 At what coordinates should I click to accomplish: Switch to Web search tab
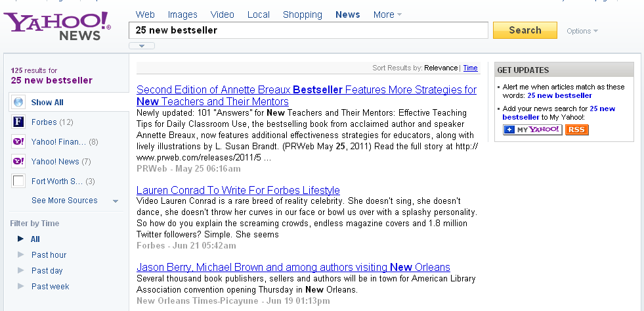[x=145, y=15]
